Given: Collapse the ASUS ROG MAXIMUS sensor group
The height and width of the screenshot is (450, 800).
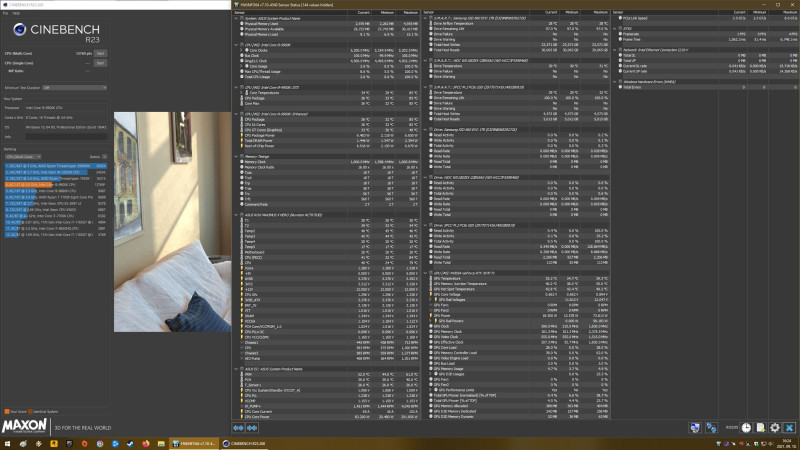Looking at the screenshot, I should click(236, 215).
